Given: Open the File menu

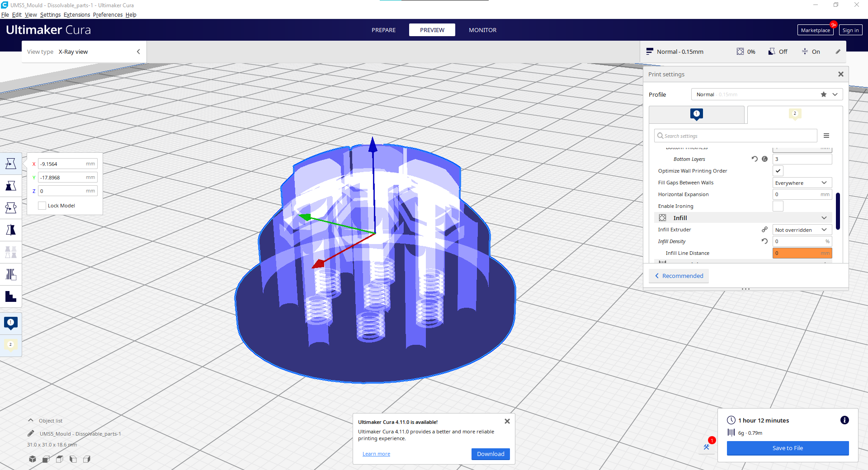Looking at the screenshot, I should [x=5, y=14].
